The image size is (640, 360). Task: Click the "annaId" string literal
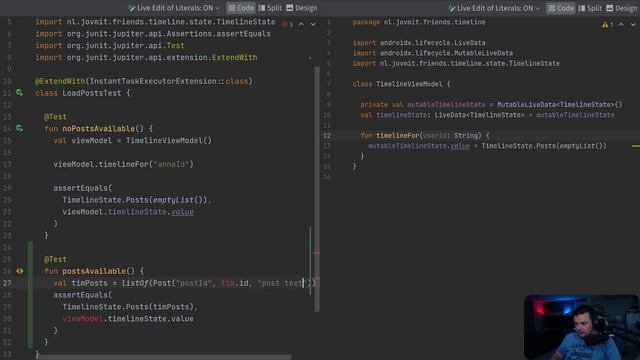[x=171, y=164]
